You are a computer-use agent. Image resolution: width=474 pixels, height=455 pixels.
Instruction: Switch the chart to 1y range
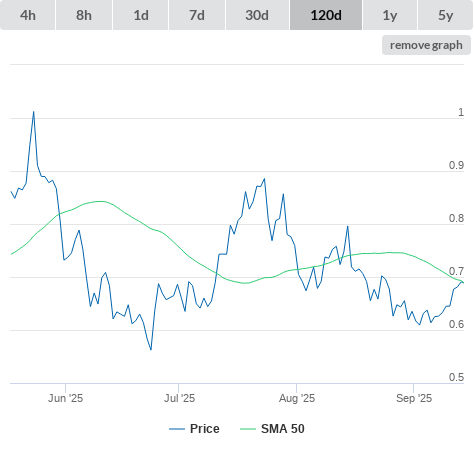tap(390, 15)
